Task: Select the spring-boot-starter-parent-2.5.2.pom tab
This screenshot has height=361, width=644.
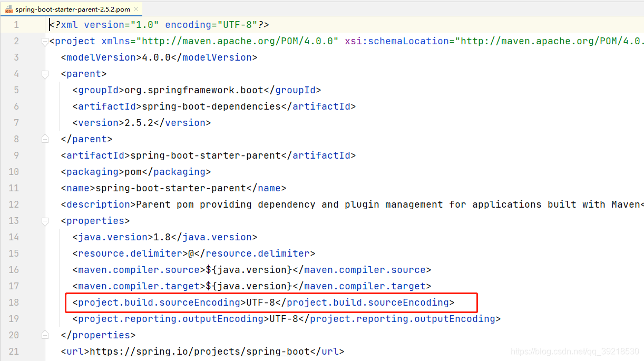Action: (72, 9)
